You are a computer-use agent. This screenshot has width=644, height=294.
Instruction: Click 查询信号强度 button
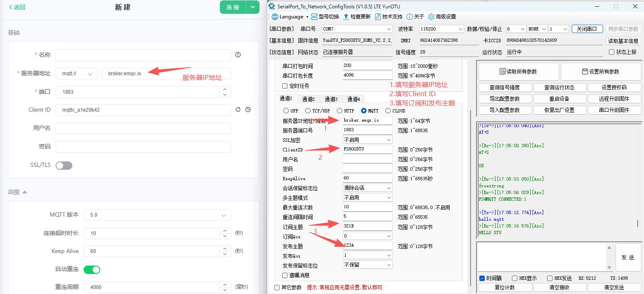tap(505, 87)
